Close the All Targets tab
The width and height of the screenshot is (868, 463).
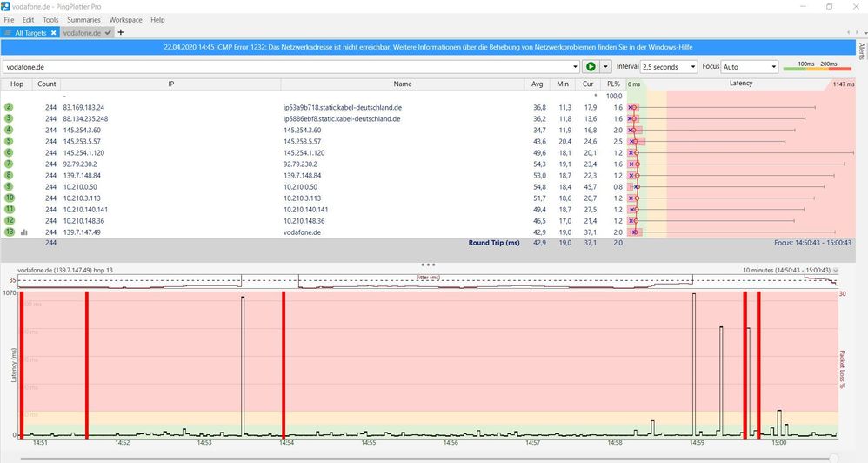pos(54,33)
